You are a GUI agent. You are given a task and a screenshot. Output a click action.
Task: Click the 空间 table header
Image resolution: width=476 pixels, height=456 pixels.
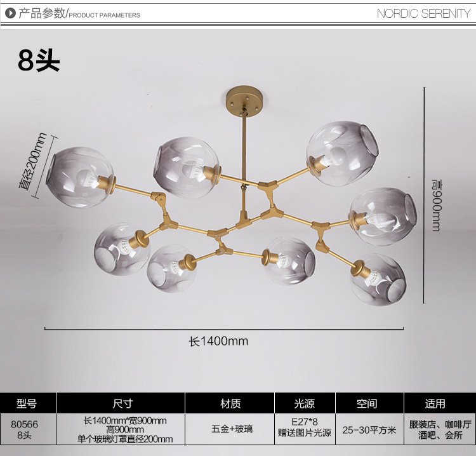[370, 403]
